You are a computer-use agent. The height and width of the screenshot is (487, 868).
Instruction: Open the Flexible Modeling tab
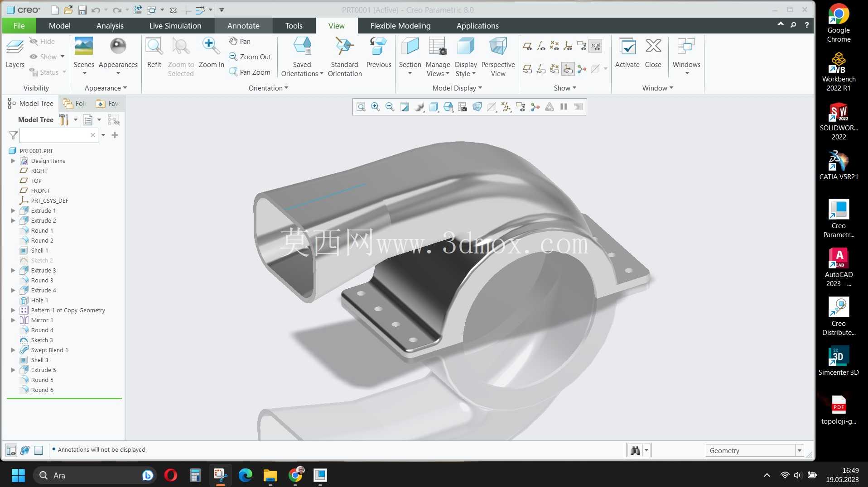pyautogui.click(x=400, y=26)
